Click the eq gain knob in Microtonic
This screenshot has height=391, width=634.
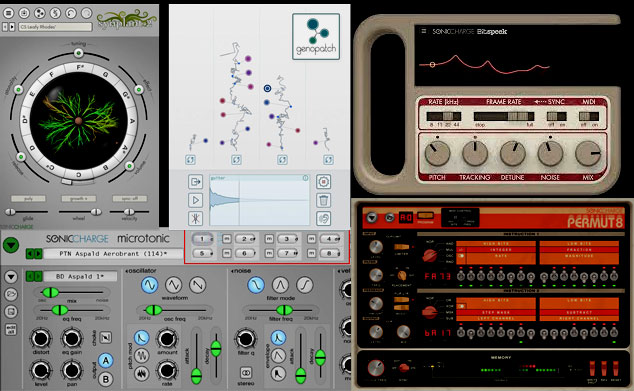coord(72,338)
